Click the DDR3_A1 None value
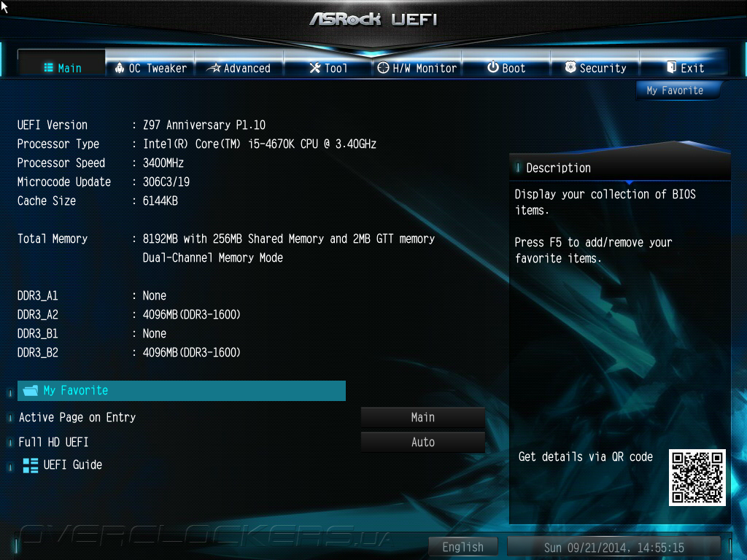Viewport: 747px width, 560px height. click(x=155, y=296)
